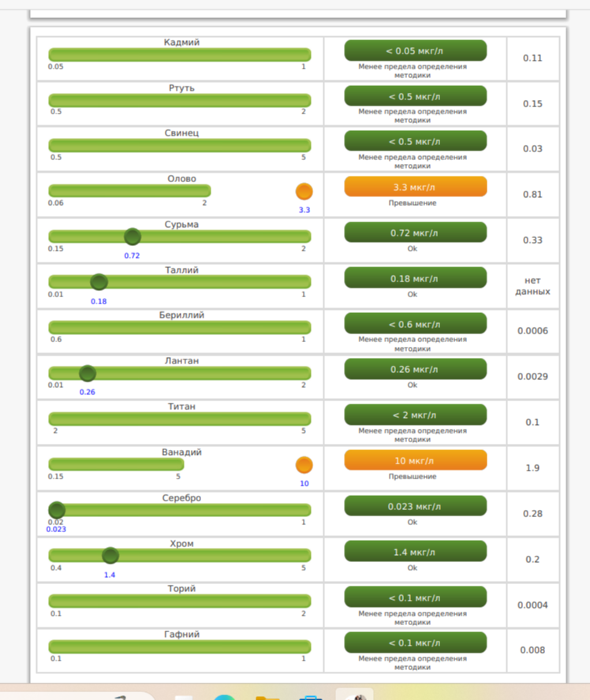Click the Кадмий < 0.05 мкг/л badge

pos(415,50)
